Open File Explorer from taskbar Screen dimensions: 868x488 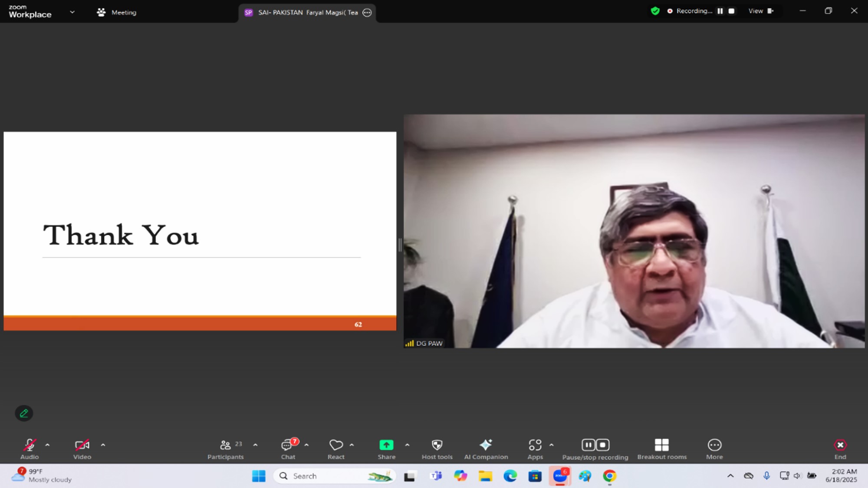(485, 476)
